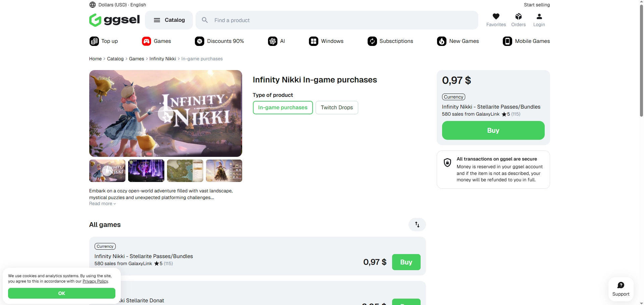This screenshot has width=644, height=305.
Task: Click the Start selling link
Action: point(537,5)
